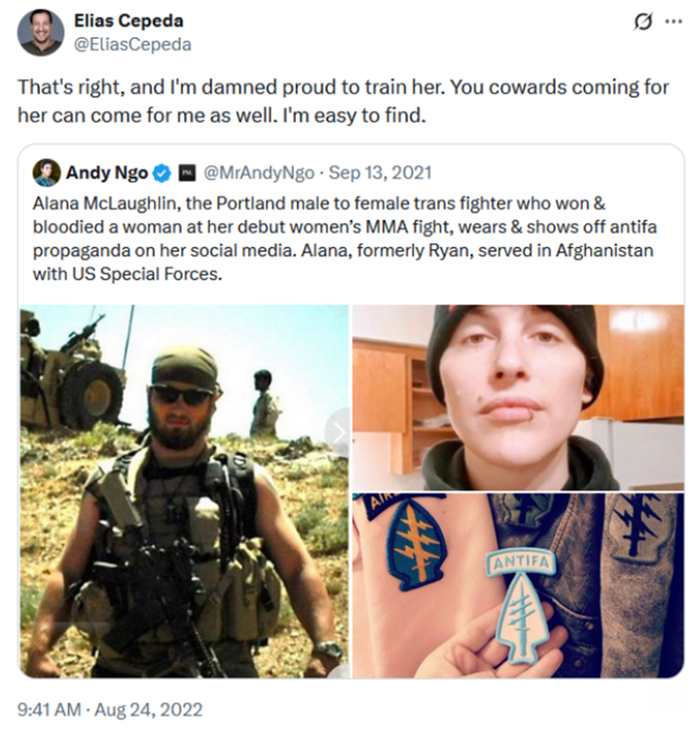This screenshot has height=731, width=700.
Task: Click the '9:41 AM' tweet time
Action: click(49, 710)
